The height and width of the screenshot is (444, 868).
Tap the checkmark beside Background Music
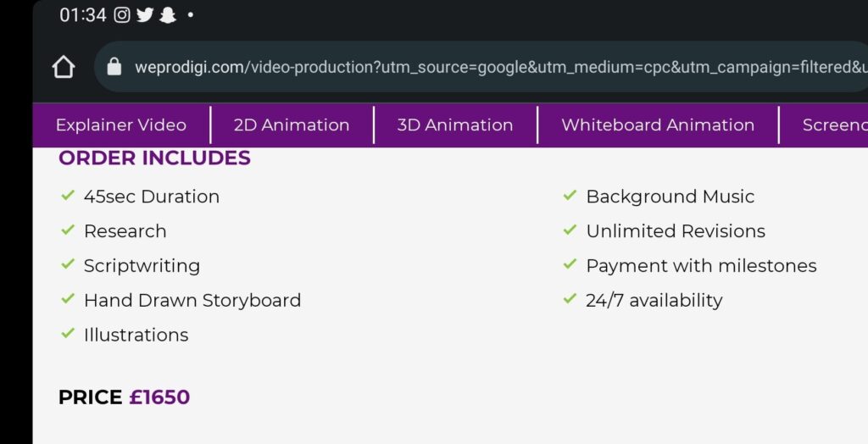point(570,196)
